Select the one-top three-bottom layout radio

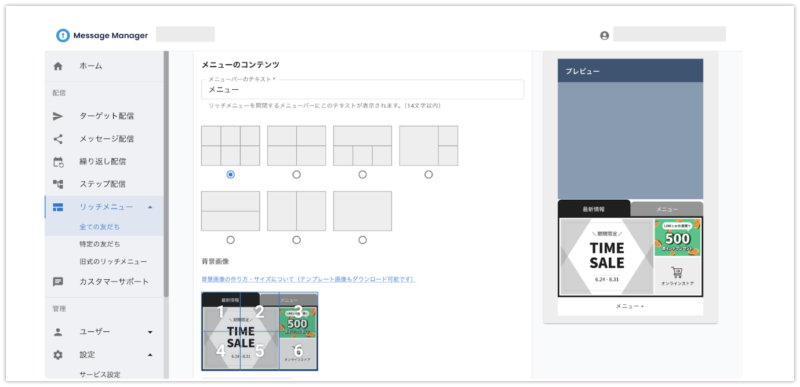coord(362,174)
